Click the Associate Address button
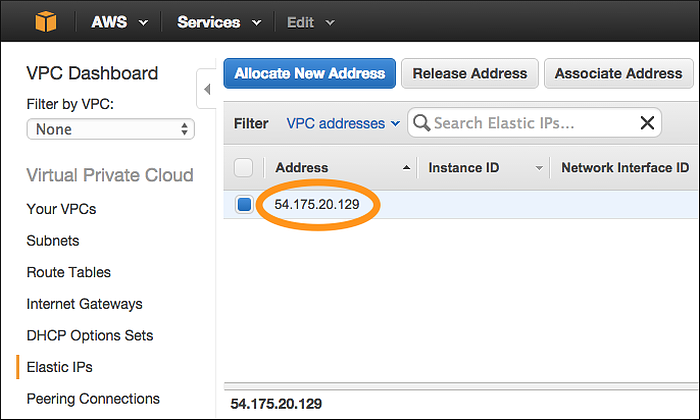 click(618, 73)
